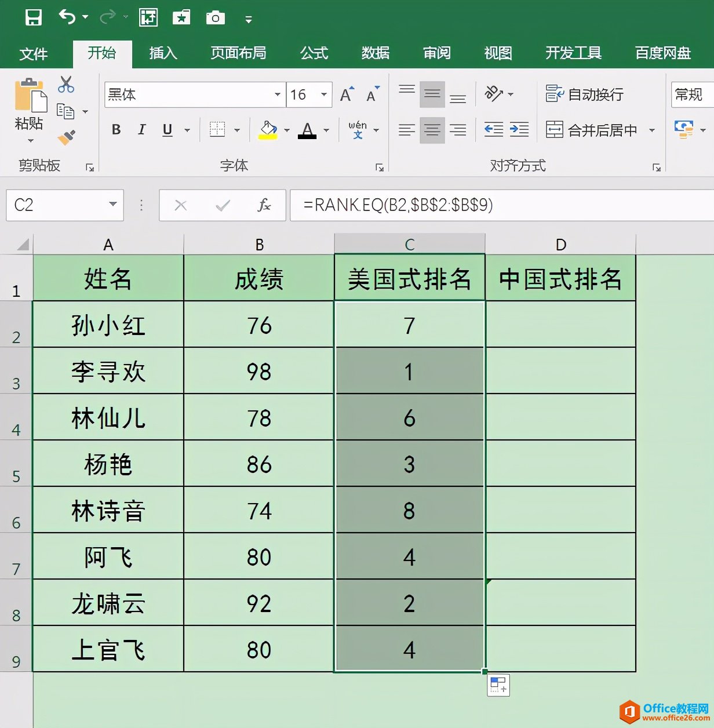This screenshot has width=714, height=728.
Task: Open the 常规 number format box
Action: pos(693,94)
